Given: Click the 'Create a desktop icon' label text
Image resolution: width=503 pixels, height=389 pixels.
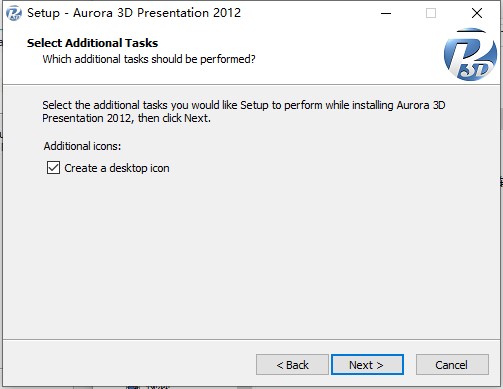Looking at the screenshot, I should coord(117,168).
